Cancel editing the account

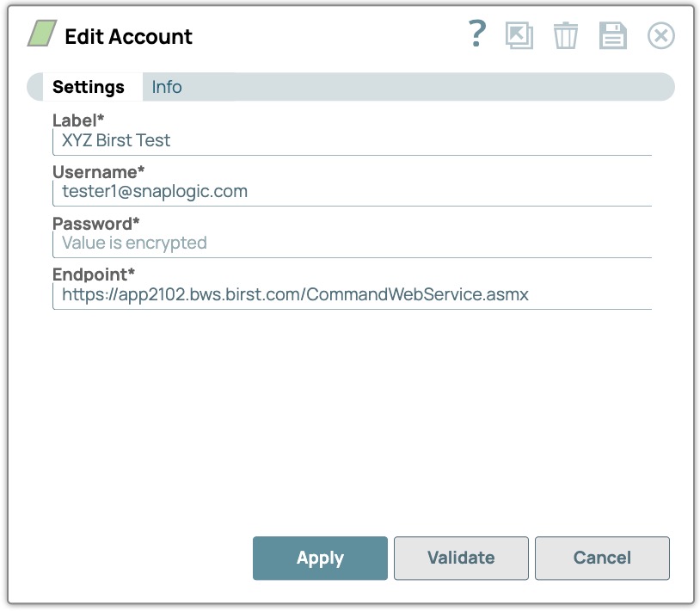[602, 558]
